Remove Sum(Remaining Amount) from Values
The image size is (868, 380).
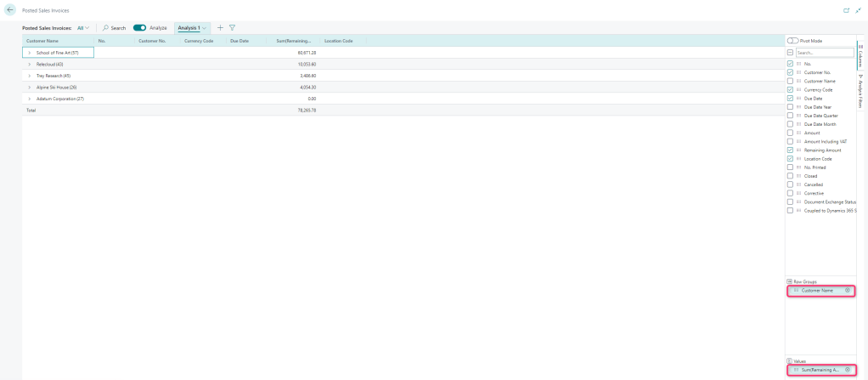[x=847, y=370]
